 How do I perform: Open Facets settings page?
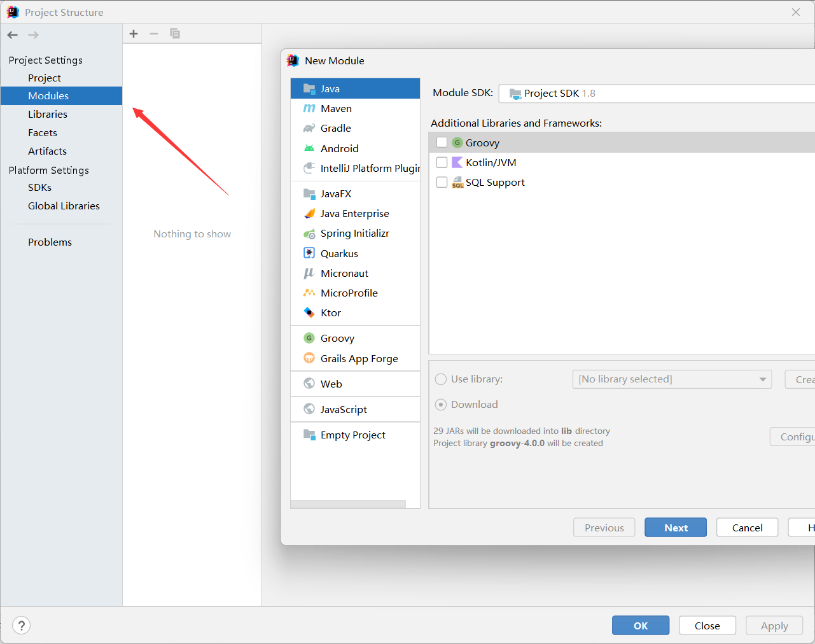pyautogui.click(x=61, y=132)
